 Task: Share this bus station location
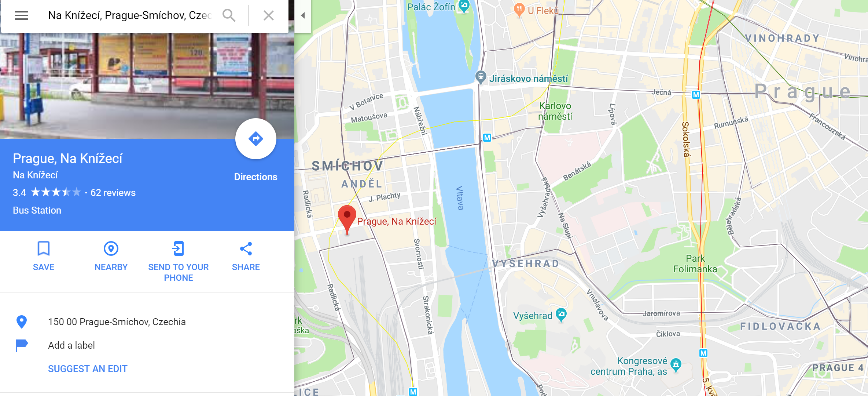246,248
